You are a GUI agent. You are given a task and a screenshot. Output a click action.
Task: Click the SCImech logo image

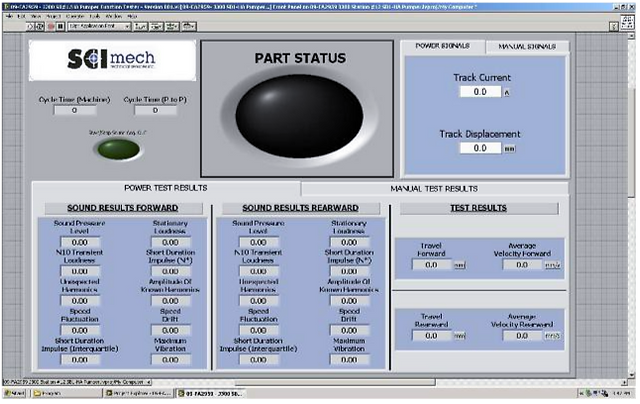[112, 60]
